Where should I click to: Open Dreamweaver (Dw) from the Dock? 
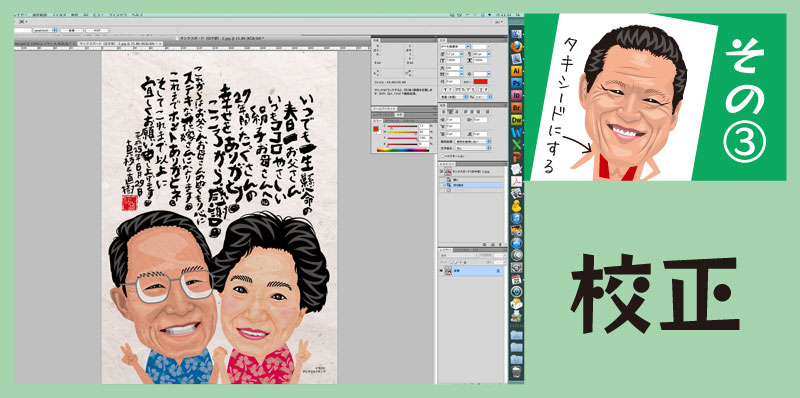pos(516,119)
